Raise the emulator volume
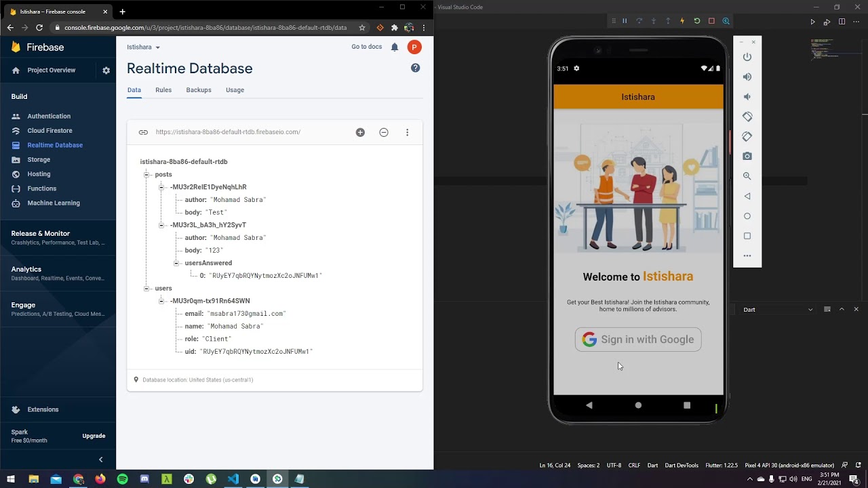The height and width of the screenshot is (488, 868). pos(747,77)
